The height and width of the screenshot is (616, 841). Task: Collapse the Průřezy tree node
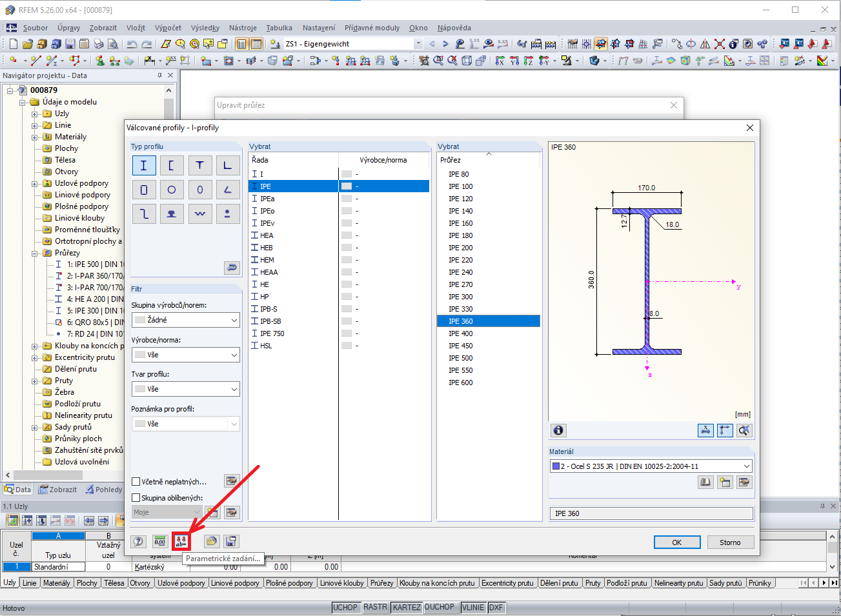click(35, 253)
